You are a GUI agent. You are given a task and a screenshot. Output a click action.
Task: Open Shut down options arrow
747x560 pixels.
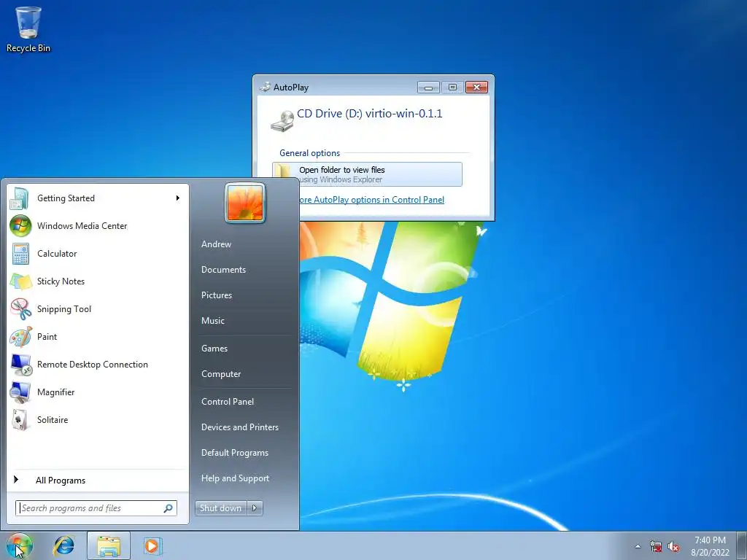[255, 508]
